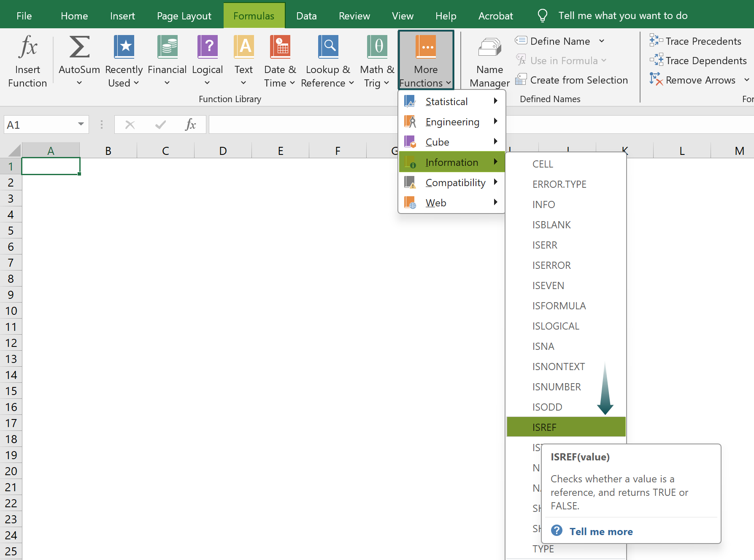Image resolution: width=754 pixels, height=560 pixels.
Task: Click the Tell me more link
Action: click(601, 531)
